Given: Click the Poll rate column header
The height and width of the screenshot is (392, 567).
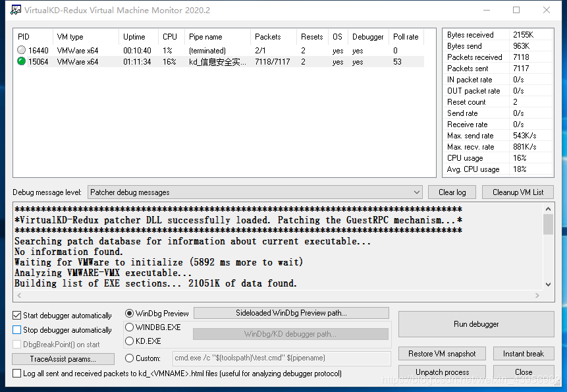Looking at the screenshot, I should click(x=406, y=37).
